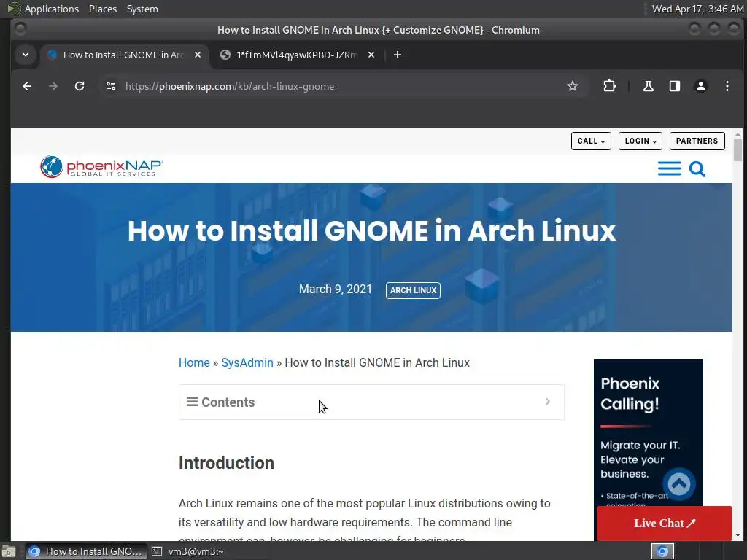Click the phoenixNAP logo
The width and height of the screenshot is (747, 560).
click(101, 167)
